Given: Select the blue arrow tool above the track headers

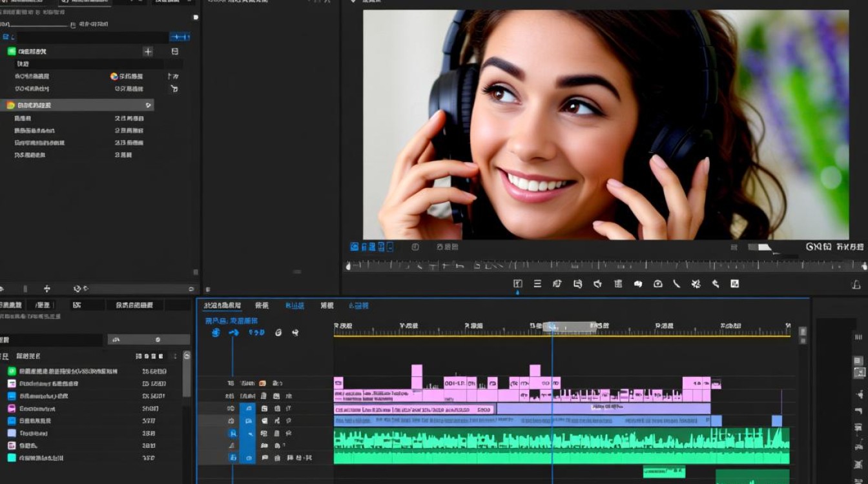Looking at the screenshot, I should [x=234, y=333].
